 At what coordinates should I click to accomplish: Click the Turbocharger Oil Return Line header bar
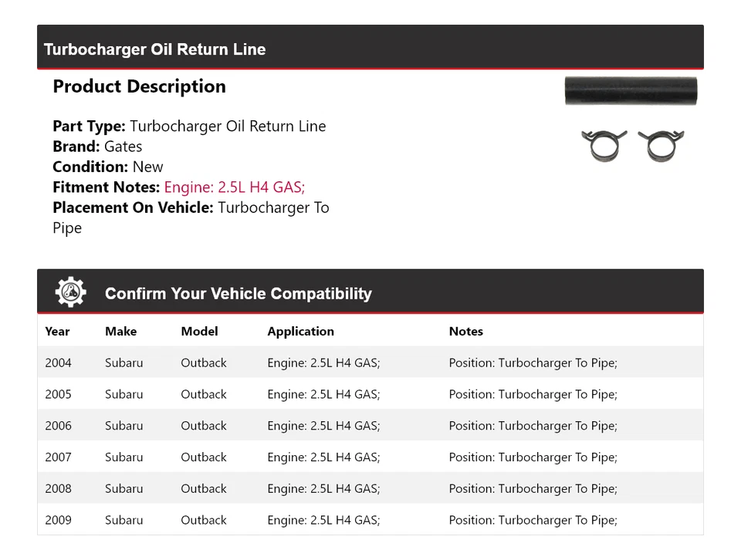pyautogui.click(x=370, y=49)
